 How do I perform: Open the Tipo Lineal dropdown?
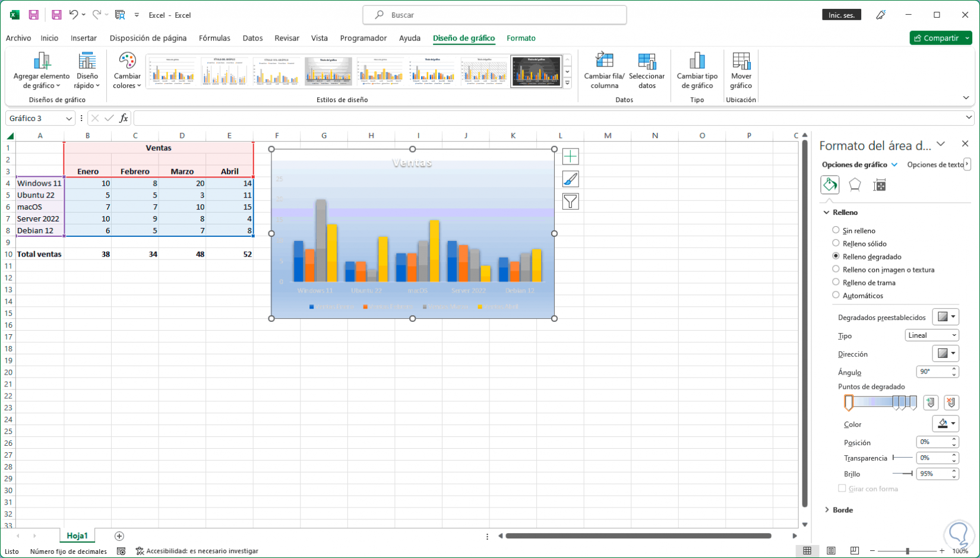tap(931, 335)
